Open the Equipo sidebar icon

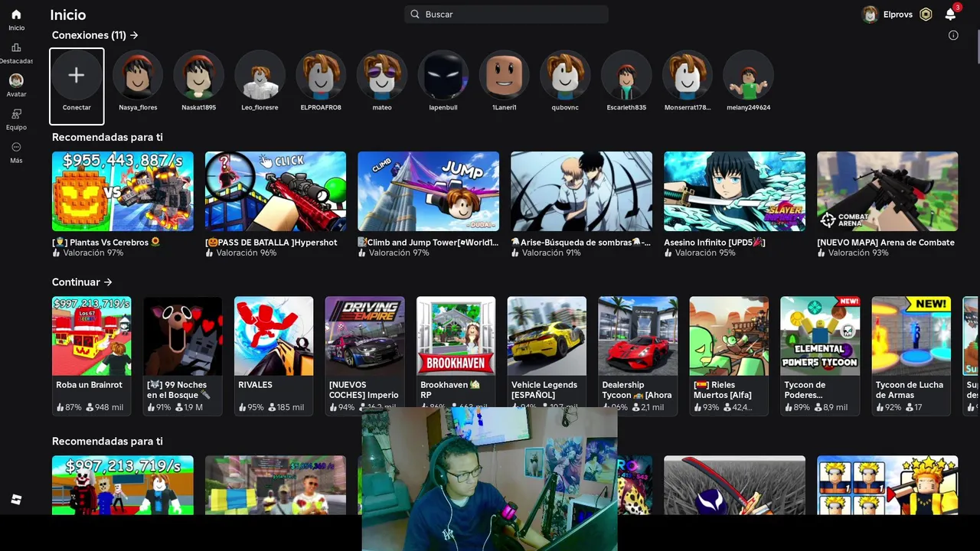16,114
